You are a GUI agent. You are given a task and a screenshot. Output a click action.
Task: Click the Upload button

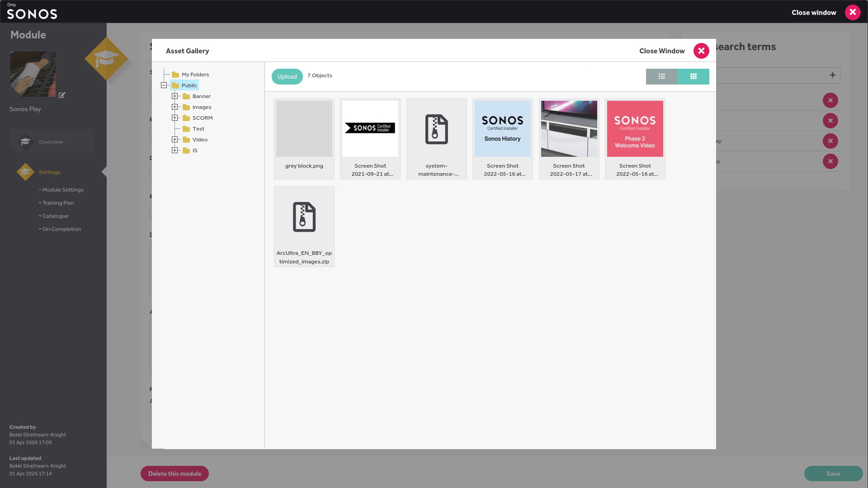(287, 76)
